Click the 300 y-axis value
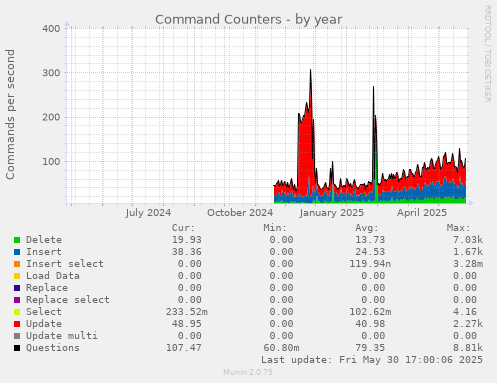This screenshot has height=383, width=497. pyautogui.click(x=51, y=73)
